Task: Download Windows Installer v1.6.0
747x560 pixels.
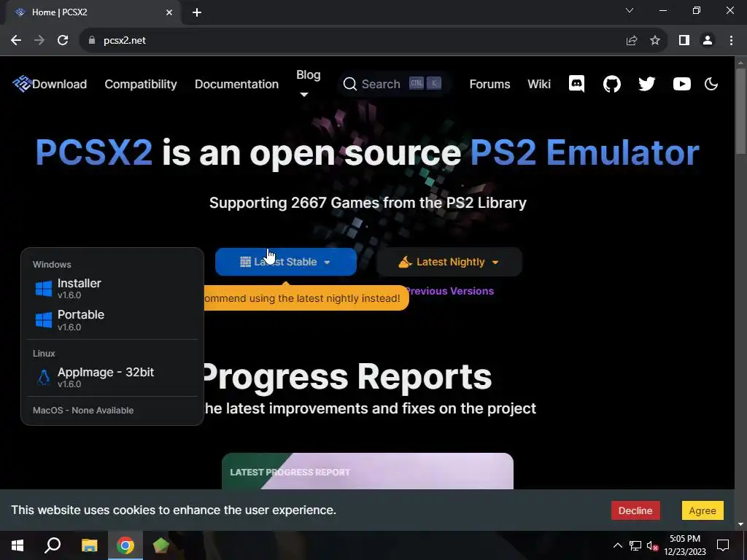Action: click(112, 288)
